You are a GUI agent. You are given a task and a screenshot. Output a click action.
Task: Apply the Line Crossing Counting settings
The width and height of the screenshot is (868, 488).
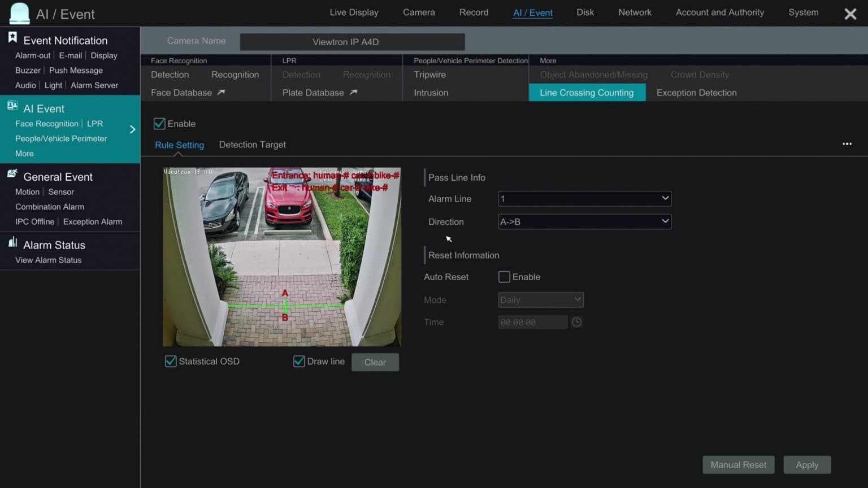pyautogui.click(x=807, y=464)
